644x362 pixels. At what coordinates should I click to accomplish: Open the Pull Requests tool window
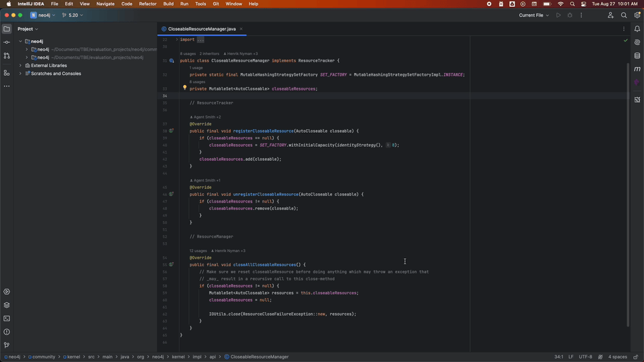7,56
